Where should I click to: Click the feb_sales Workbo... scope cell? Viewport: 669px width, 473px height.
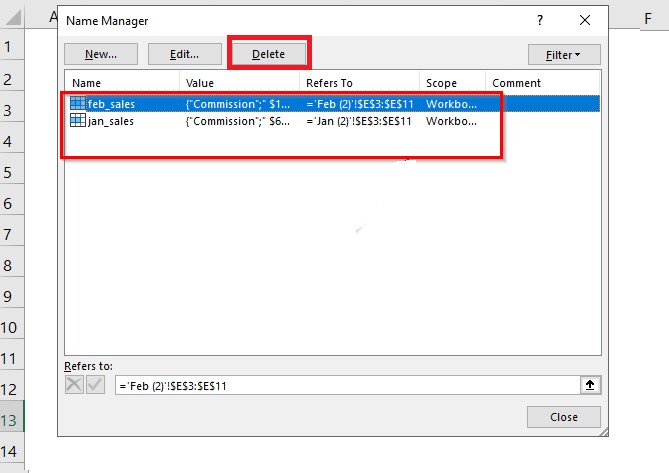(451, 104)
